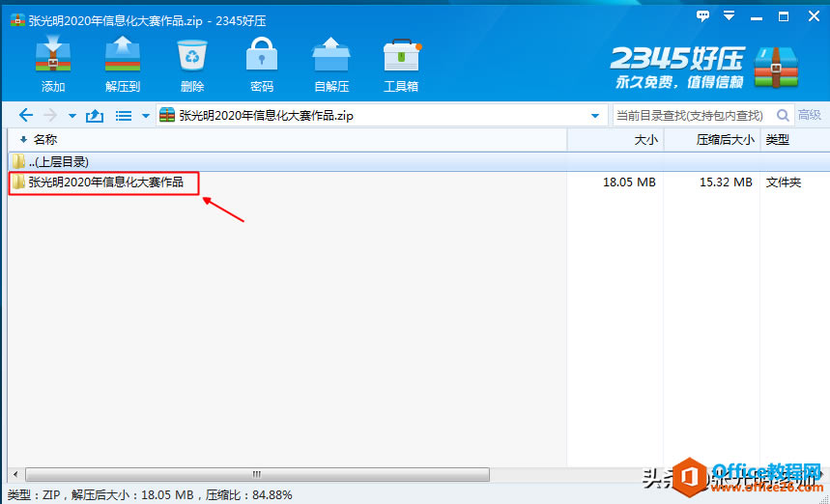This screenshot has height=504, width=830.
Task: Minimize the 2345好压 window
Action: 757,17
